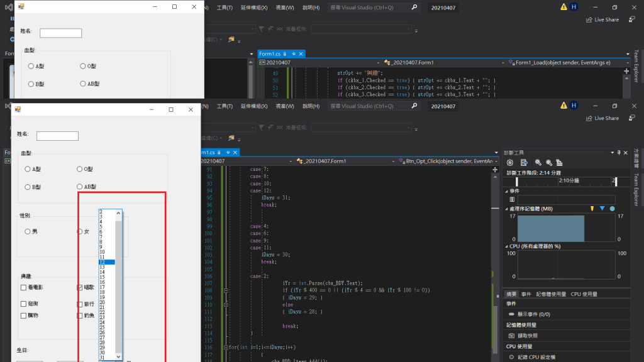Switch to 事件 tab in diagnostics
The image size is (644, 362).
[x=526, y=294]
